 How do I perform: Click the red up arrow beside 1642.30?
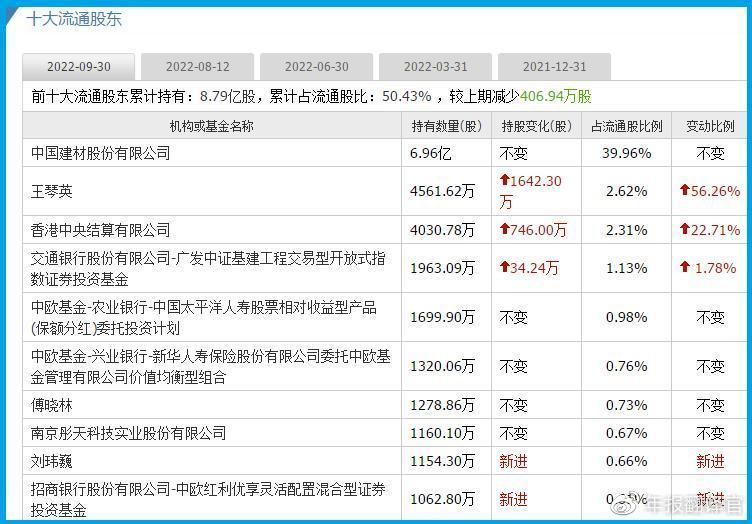click(x=504, y=180)
